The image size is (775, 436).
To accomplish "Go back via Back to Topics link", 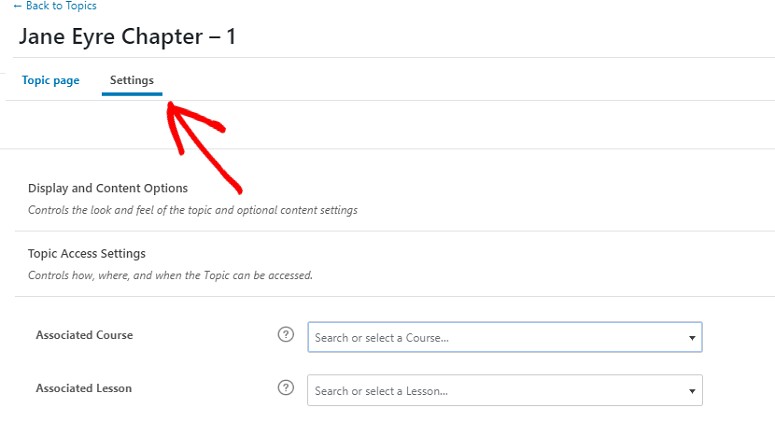I will tap(60, 6).
